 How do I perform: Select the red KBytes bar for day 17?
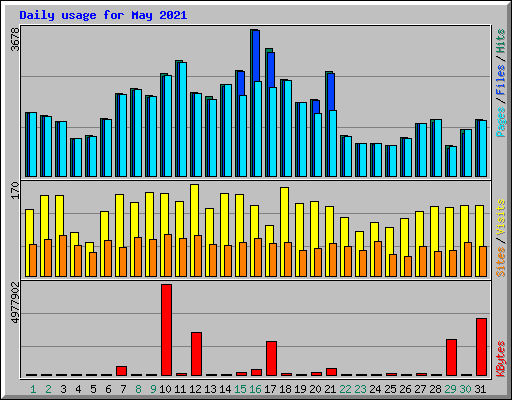(271, 358)
